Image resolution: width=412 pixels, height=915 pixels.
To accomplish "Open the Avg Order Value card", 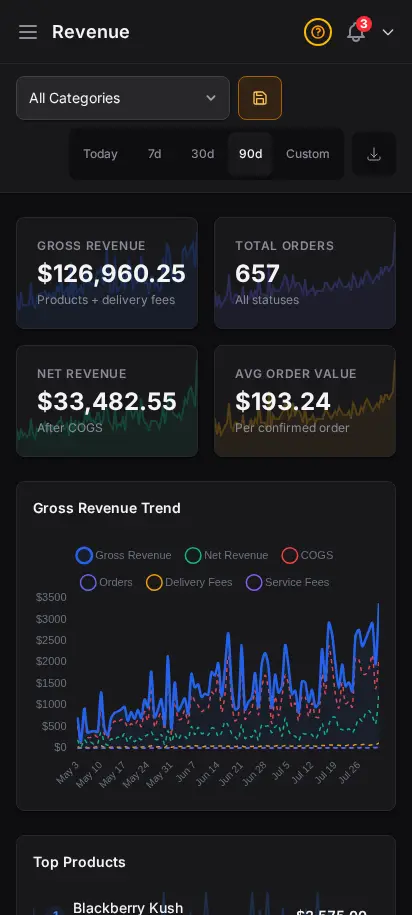I will pos(305,401).
